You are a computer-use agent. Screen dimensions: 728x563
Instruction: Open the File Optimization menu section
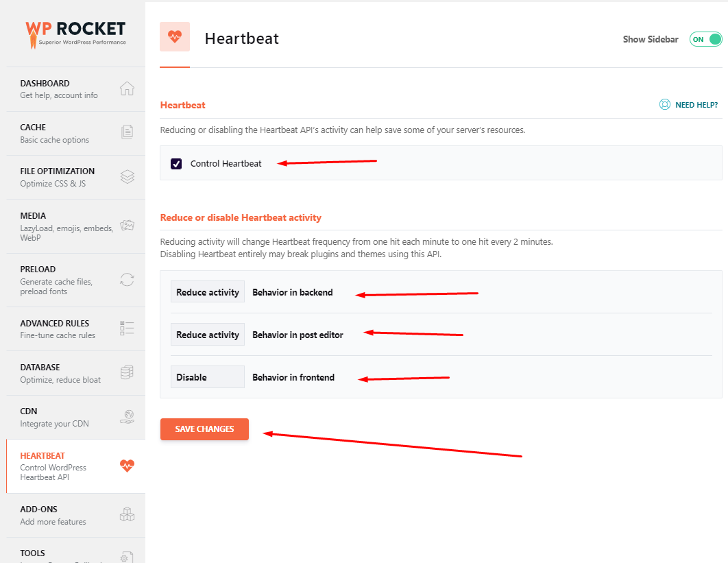[x=58, y=176]
